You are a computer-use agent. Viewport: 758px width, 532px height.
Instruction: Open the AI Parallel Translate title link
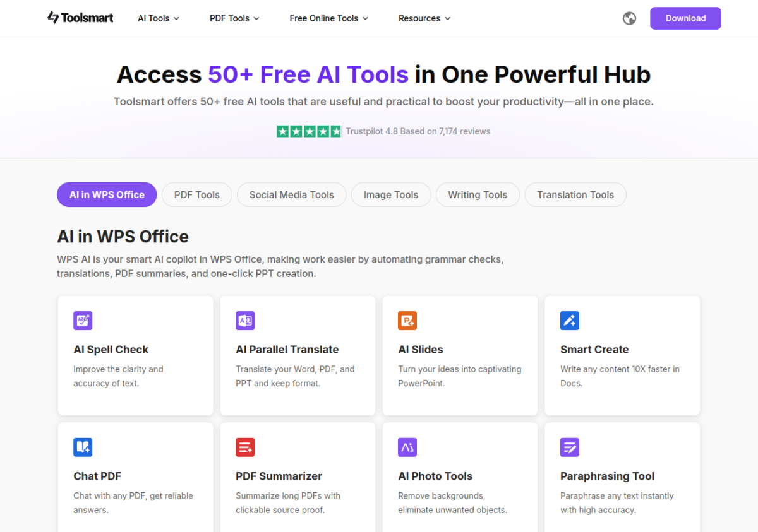287,350
